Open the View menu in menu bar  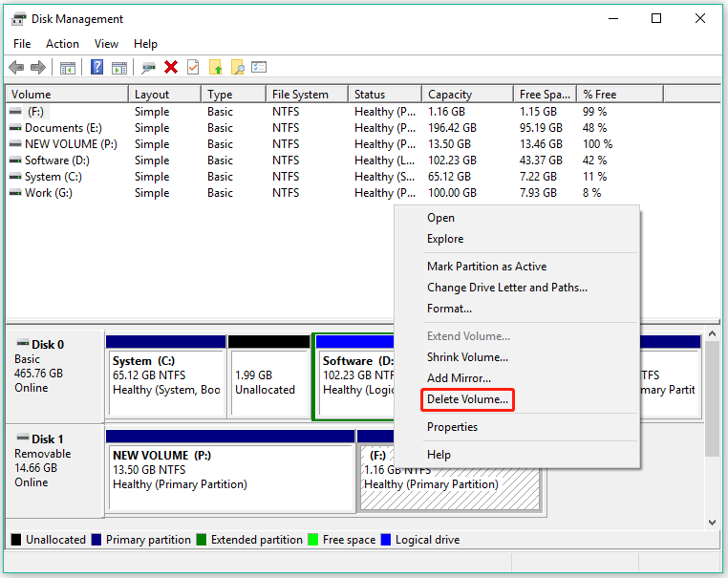pos(106,44)
